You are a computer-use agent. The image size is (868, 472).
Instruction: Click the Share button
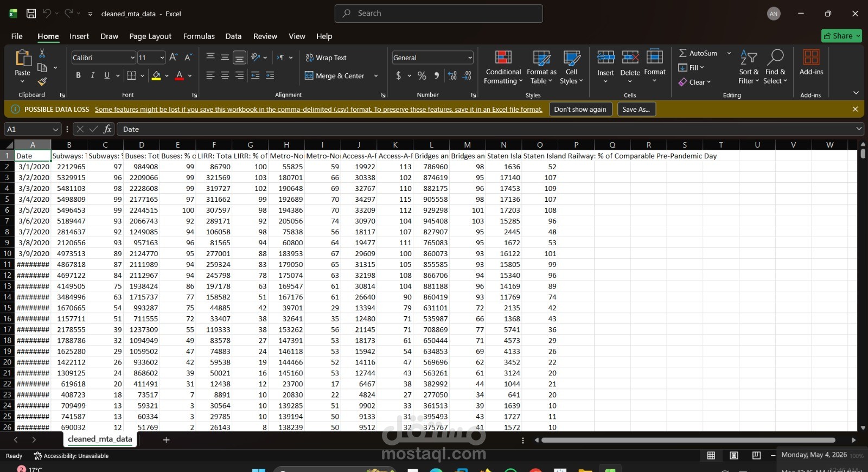[841, 36]
